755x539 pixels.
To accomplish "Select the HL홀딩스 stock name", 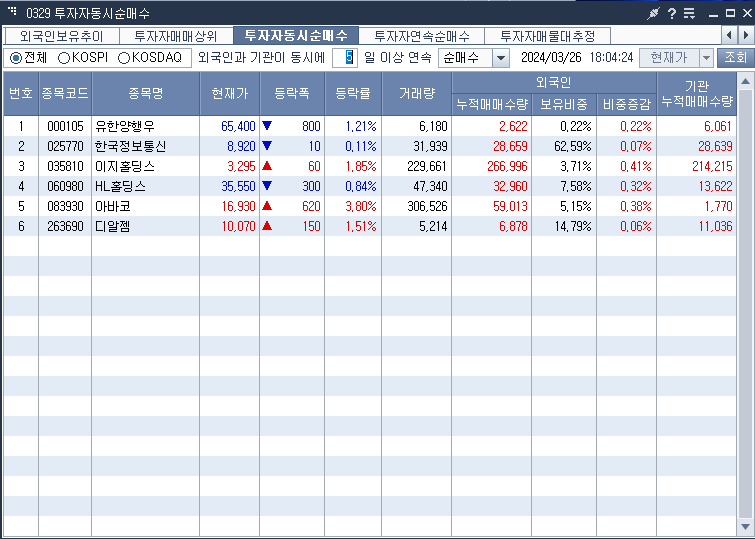I will click(x=120, y=186).
